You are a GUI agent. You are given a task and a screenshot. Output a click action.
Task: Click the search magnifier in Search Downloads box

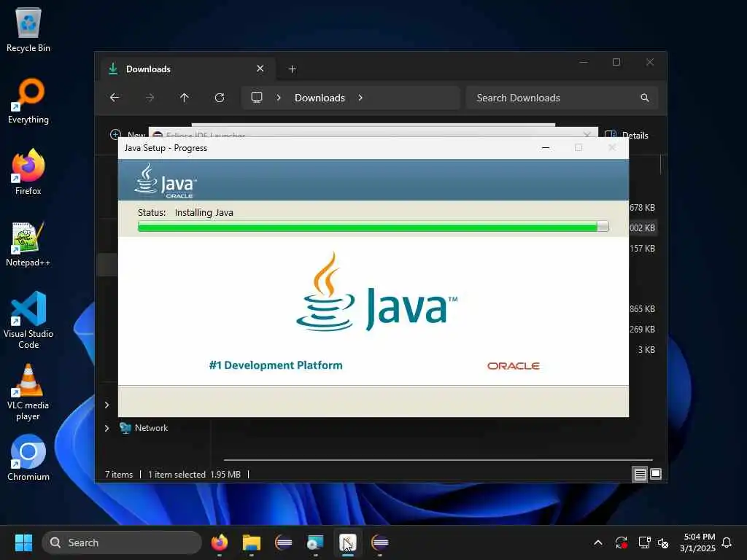(x=645, y=98)
